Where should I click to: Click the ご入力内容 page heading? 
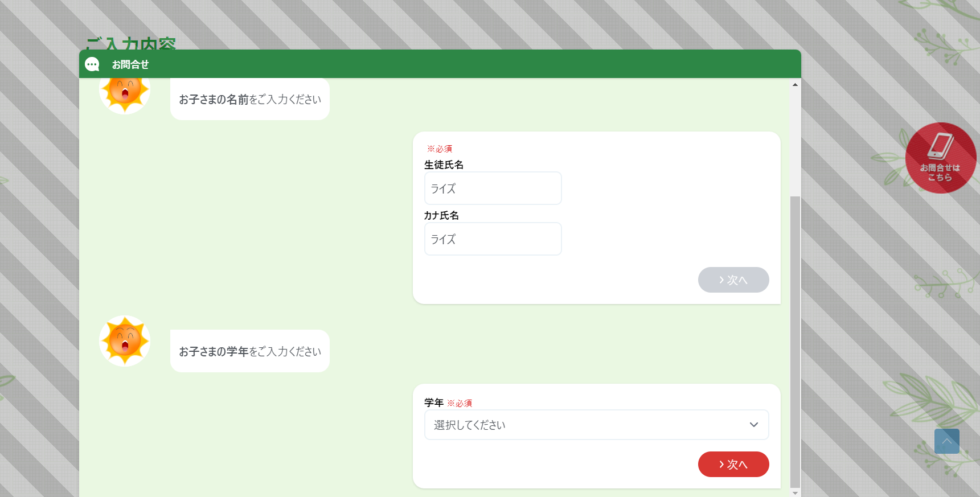131,43
